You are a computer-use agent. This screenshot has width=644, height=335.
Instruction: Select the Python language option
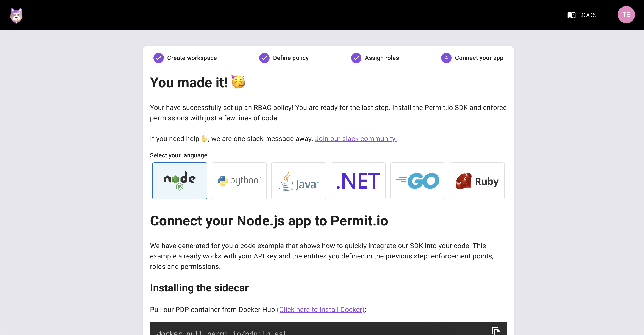[239, 181]
